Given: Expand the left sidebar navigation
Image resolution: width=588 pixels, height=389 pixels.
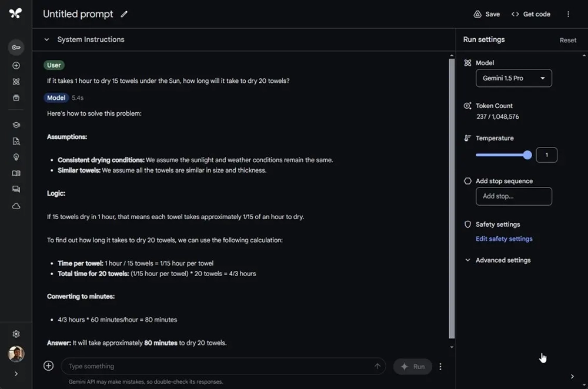Looking at the screenshot, I should (16, 374).
